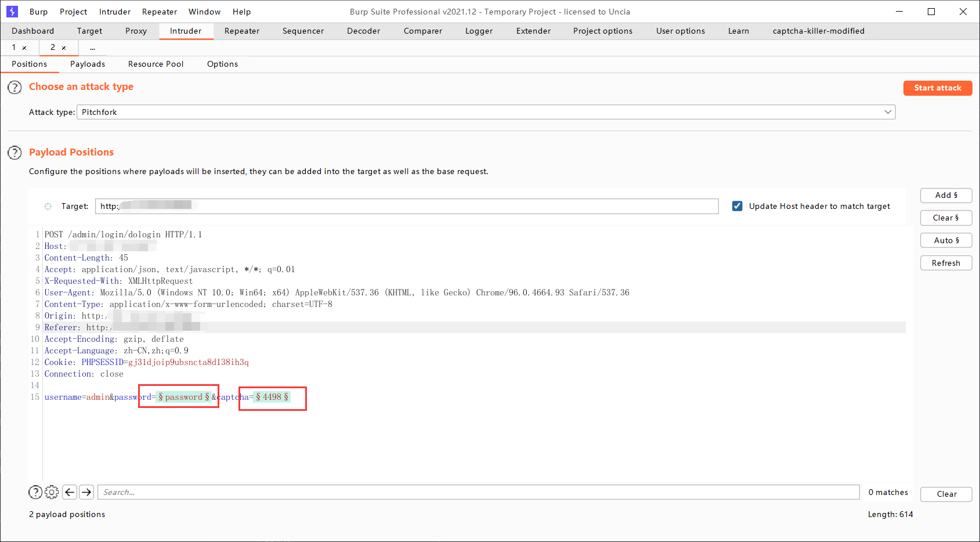The width and height of the screenshot is (980, 542).
Task: Switch to the Decoder tab
Action: pos(364,31)
